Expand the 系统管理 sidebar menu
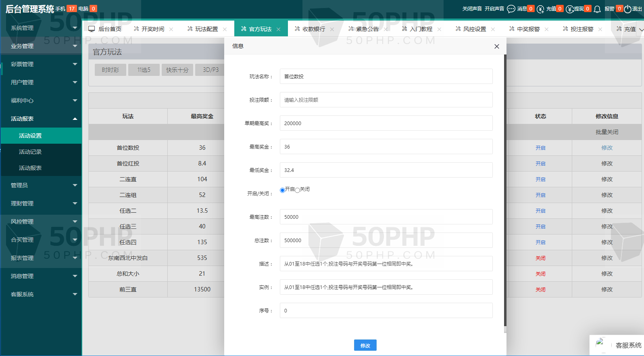This screenshot has height=356, width=644. click(x=40, y=28)
